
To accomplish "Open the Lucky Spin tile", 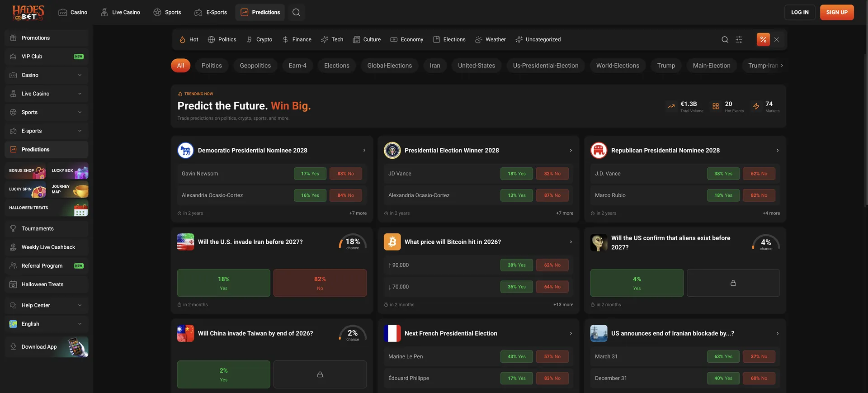I will tap(26, 189).
